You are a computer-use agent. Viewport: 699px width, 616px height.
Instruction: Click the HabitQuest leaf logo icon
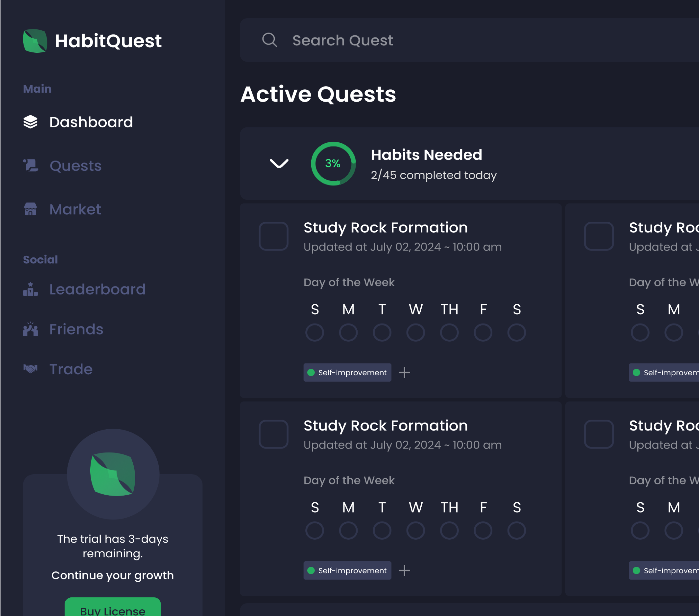(35, 41)
